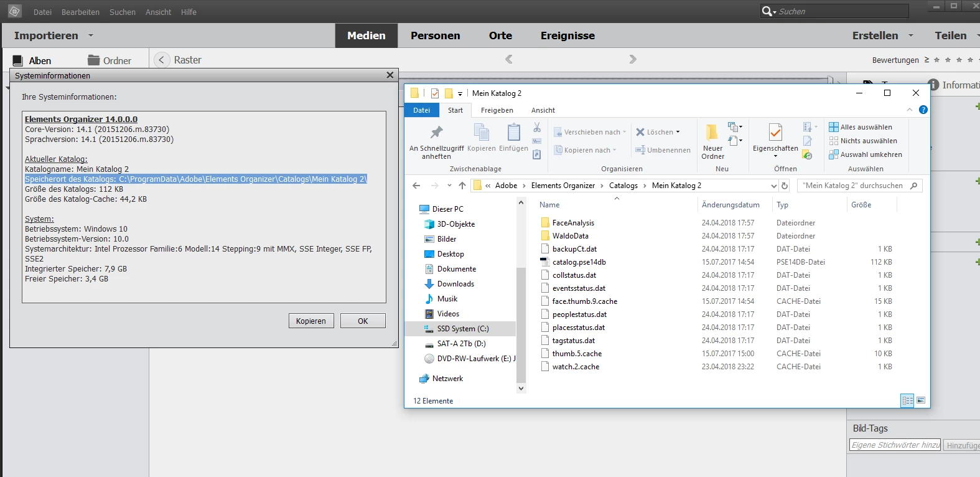Click the Hinzufügen tag button

[962, 445]
